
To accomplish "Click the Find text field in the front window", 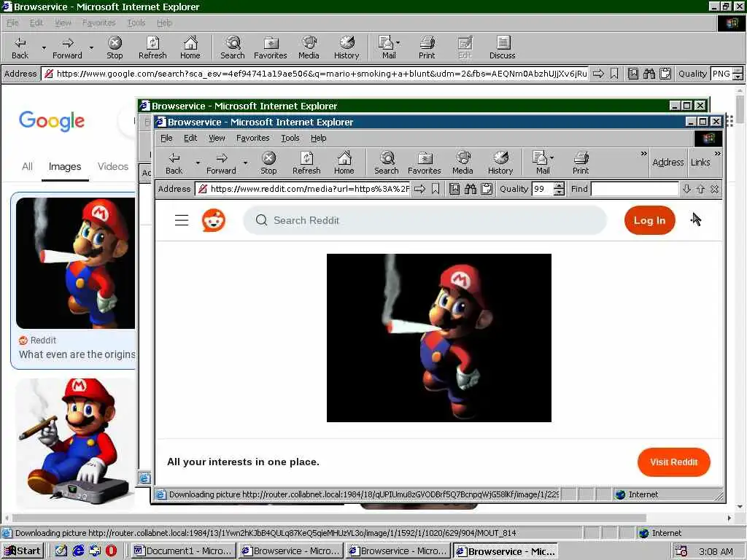I will (635, 189).
